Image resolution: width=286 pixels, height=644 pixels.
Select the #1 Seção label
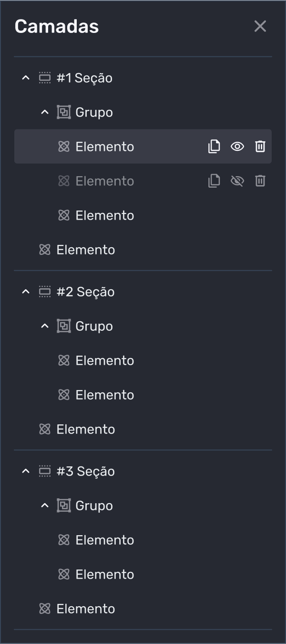(x=84, y=78)
